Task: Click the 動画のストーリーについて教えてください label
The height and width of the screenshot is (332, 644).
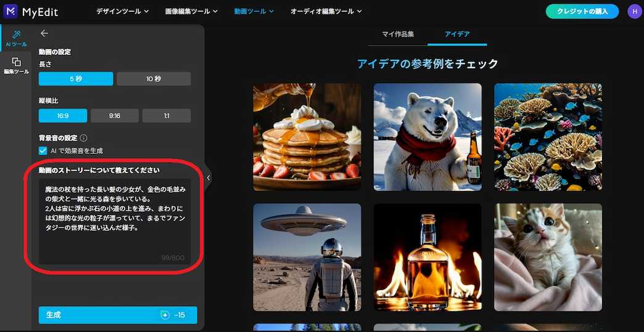Action: 99,169
